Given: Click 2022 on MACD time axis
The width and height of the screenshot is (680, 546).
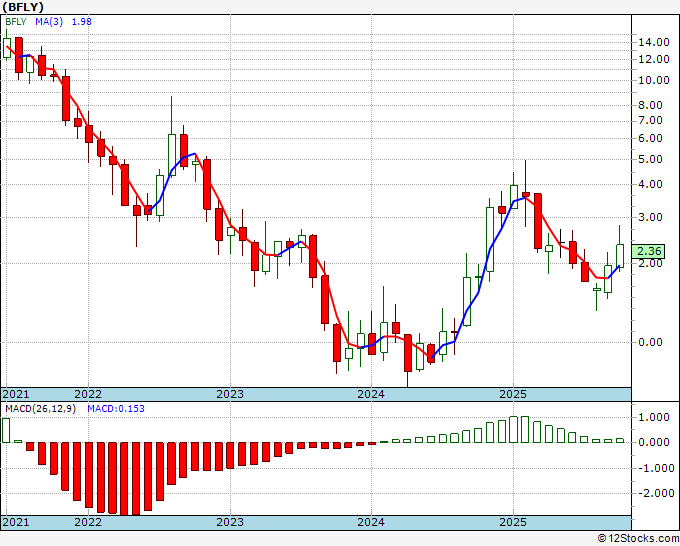Looking at the screenshot, I should click(x=88, y=522).
